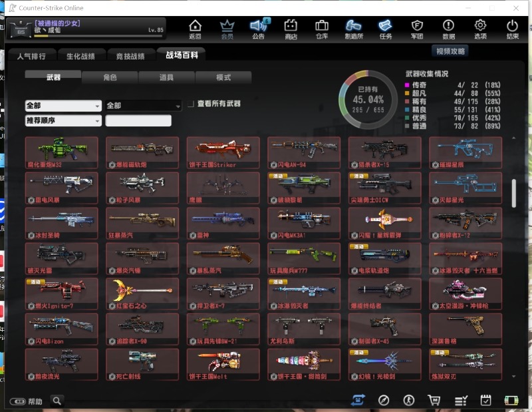This screenshot has width=532, height=412.
Task: Open the 会员 crown icon
Action: [227, 29]
